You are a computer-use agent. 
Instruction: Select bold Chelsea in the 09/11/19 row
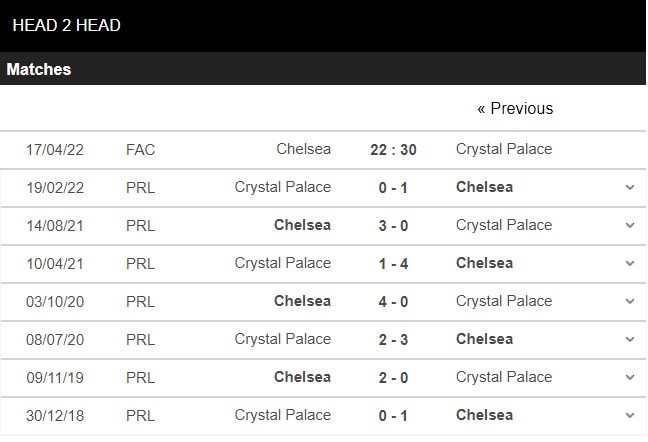pyautogui.click(x=303, y=377)
